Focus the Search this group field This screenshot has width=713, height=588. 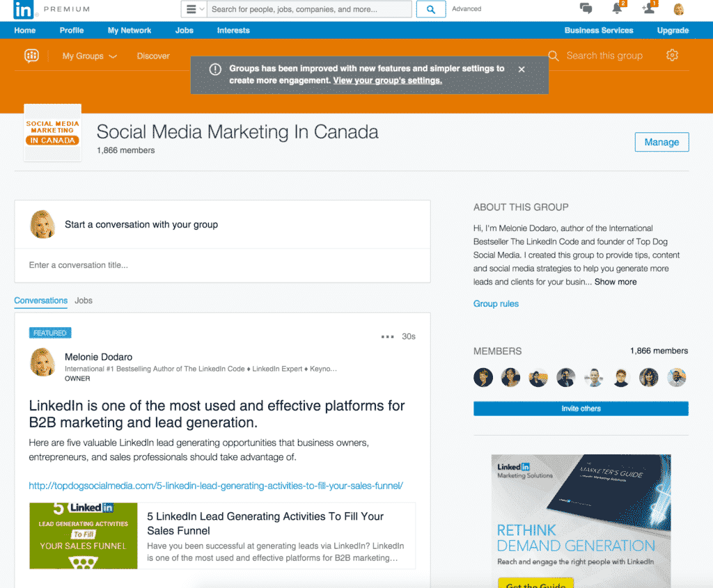coord(604,56)
